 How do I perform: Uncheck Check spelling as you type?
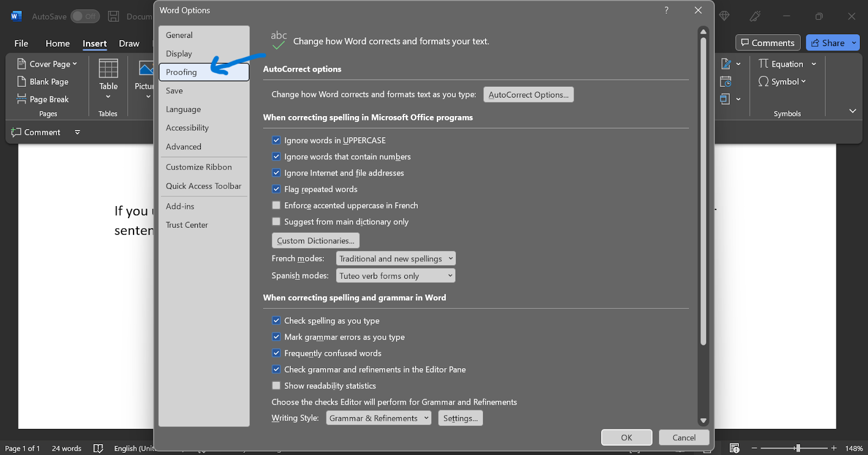(276, 321)
